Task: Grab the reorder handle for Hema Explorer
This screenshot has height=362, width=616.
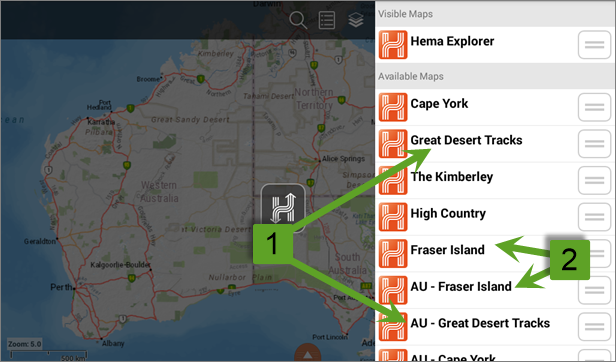Action: coord(594,45)
